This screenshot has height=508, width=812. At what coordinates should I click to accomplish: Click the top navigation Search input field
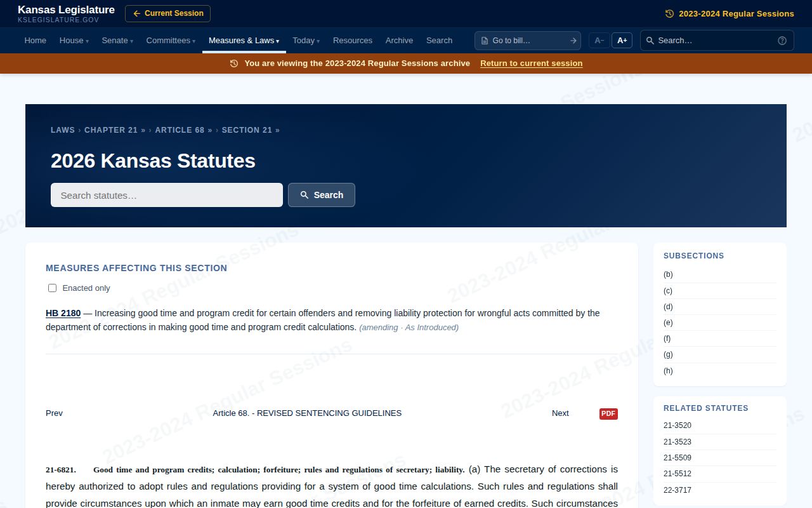pos(717,41)
